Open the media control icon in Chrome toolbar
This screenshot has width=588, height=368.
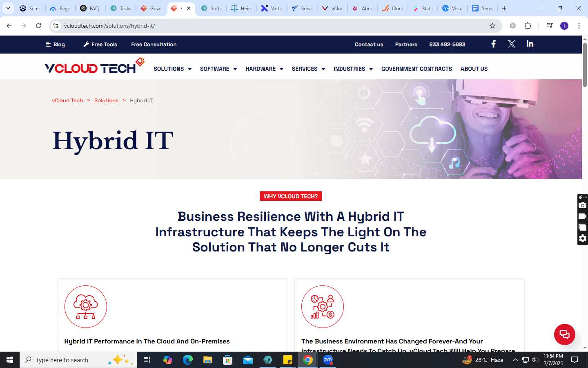pyautogui.click(x=550, y=26)
